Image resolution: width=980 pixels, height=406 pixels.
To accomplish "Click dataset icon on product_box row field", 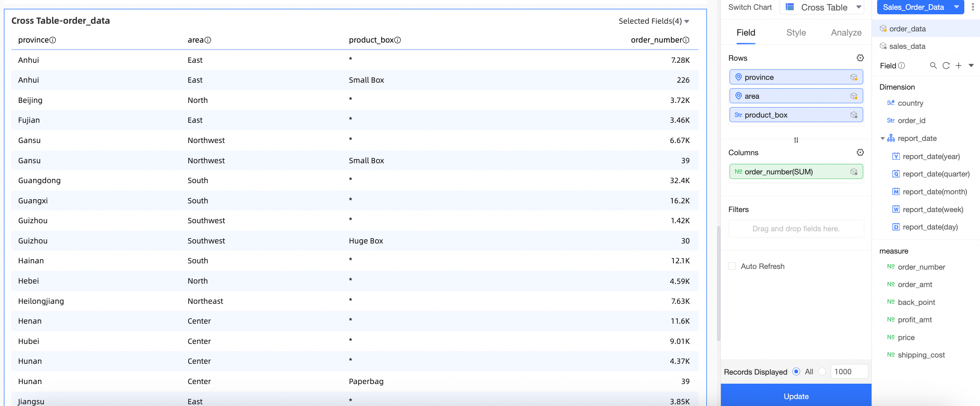I will point(854,115).
